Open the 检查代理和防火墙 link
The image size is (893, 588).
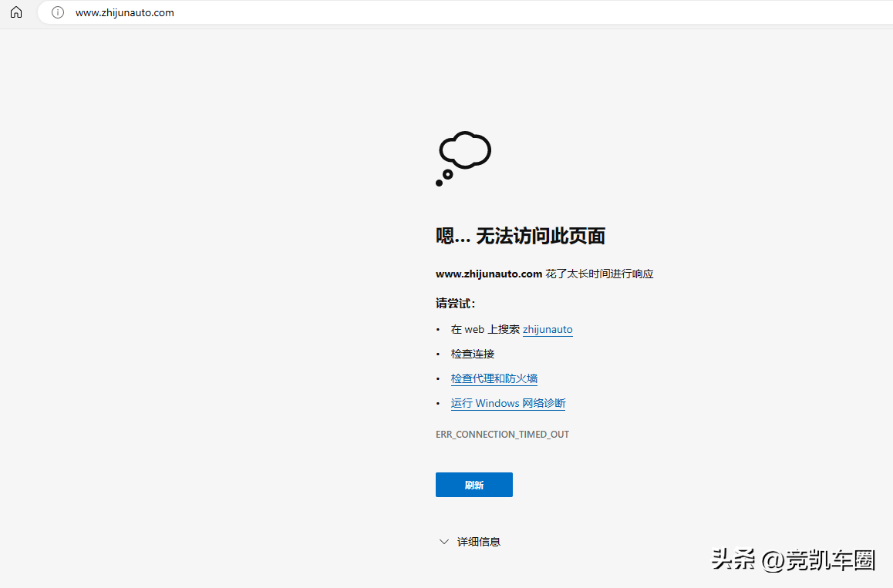(494, 378)
